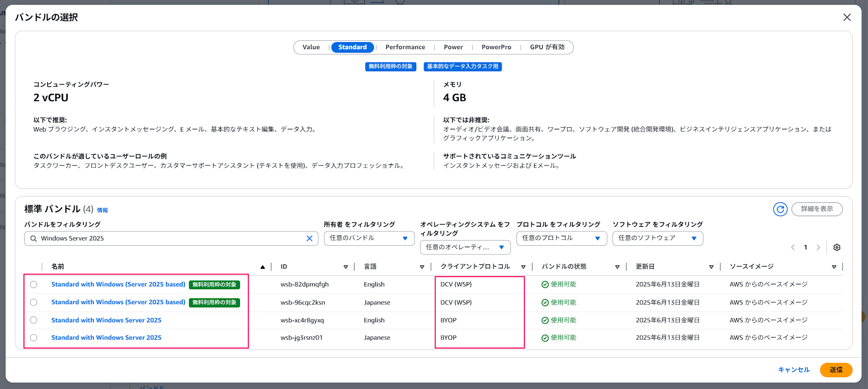
Task: Sort by 名前 column ascending arrow
Action: (263, 267)
